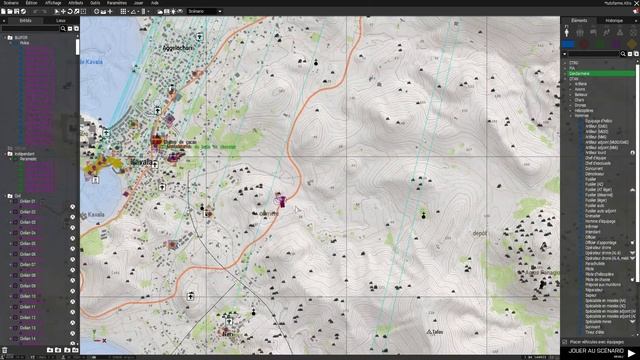Click the Publish to Steam Workshop icon
Screen dimensions: 640x360
click(23, 11)
